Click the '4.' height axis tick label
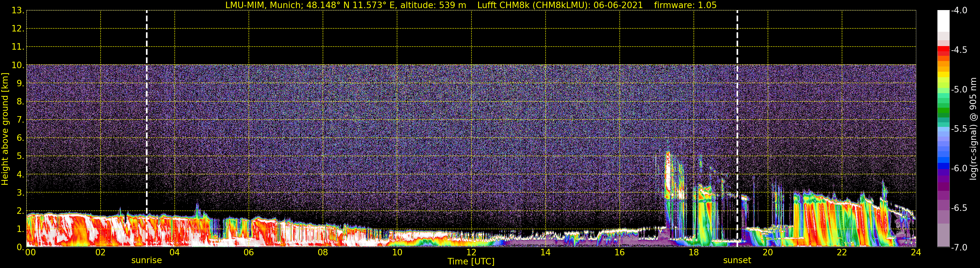The height and width of the screenshot is (268, 980). click(20, 174)
